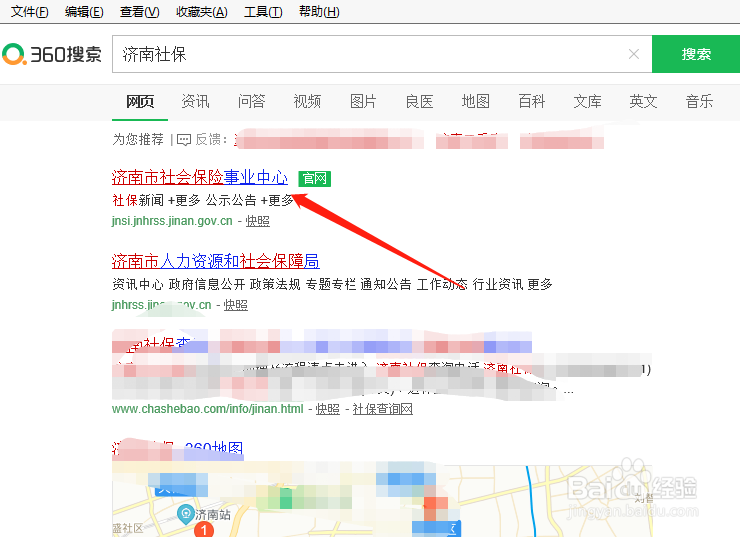Open 快照 for jnsi.jnhrss.jinan.gov.cn
Image resolution: width=740 pixels, height=537 pixels.
click(x=258, y=221)
